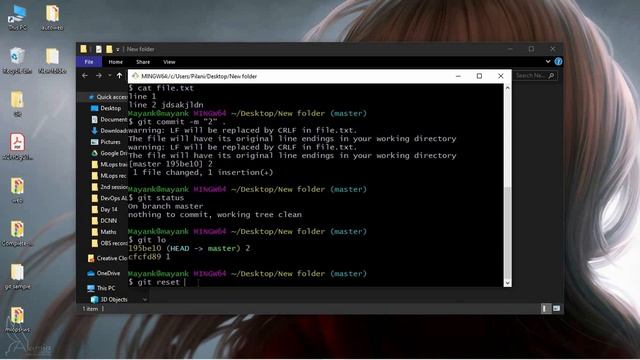Click the blue Explorer help icon
This screenshot has height=360, width=640.
click(x=558, y=62)
